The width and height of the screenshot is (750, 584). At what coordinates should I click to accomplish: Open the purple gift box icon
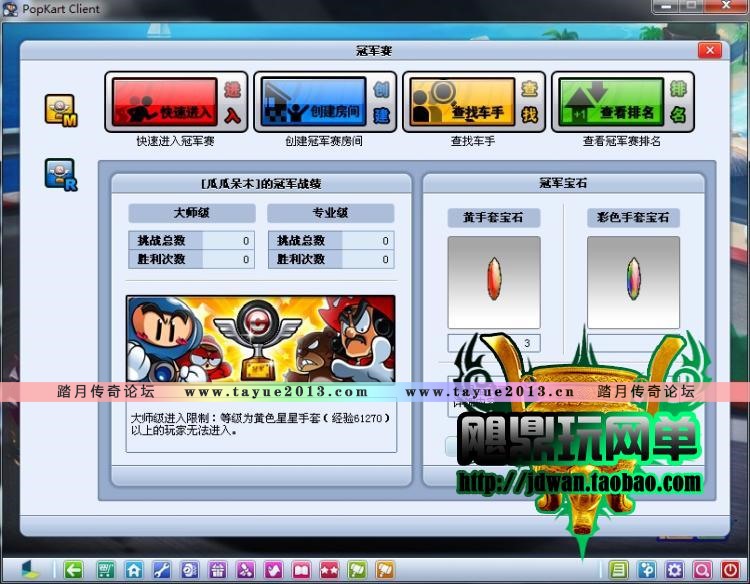[x=218, y=570]
